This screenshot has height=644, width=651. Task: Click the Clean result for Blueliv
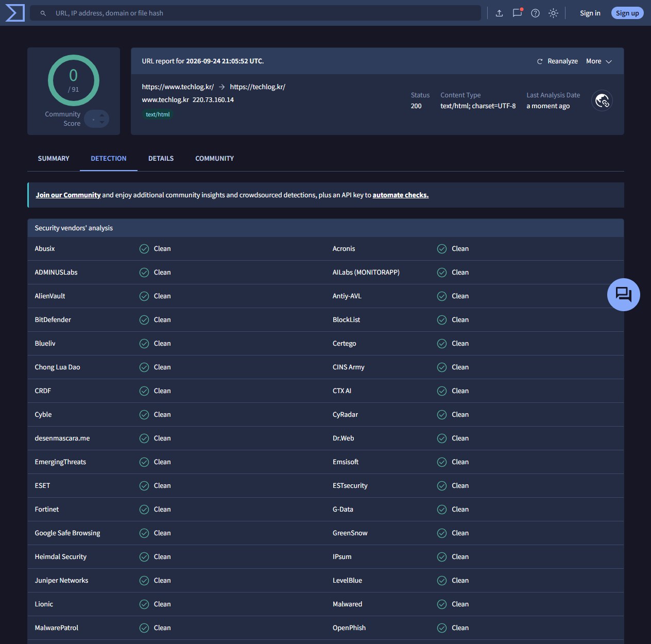pos(162,344)
